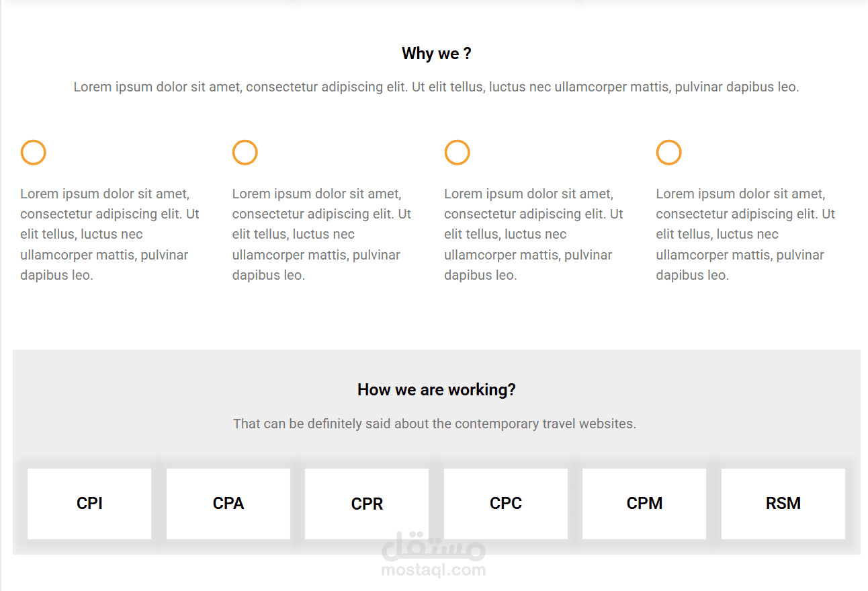
Task: Click the second column's Lorem ipsum paragraph
Action: coord(322,235)
